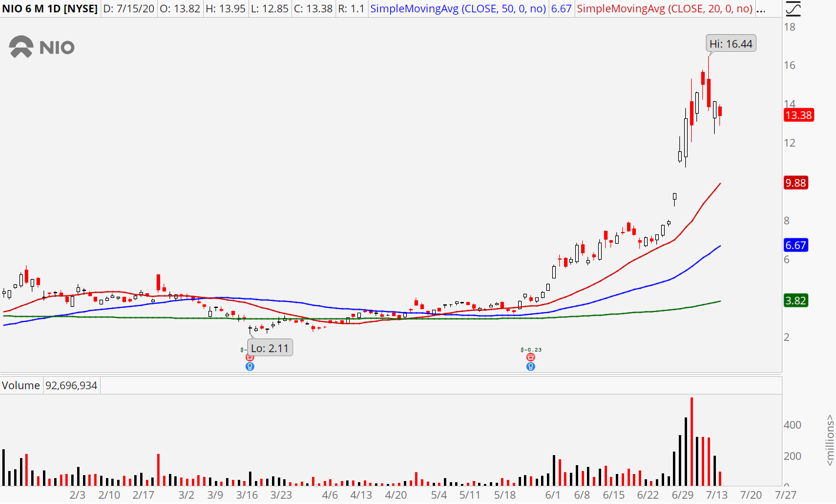836x504 pixels.
Task: Click the red 13.38 last-price tag on axis
Action: coord(798,115)
